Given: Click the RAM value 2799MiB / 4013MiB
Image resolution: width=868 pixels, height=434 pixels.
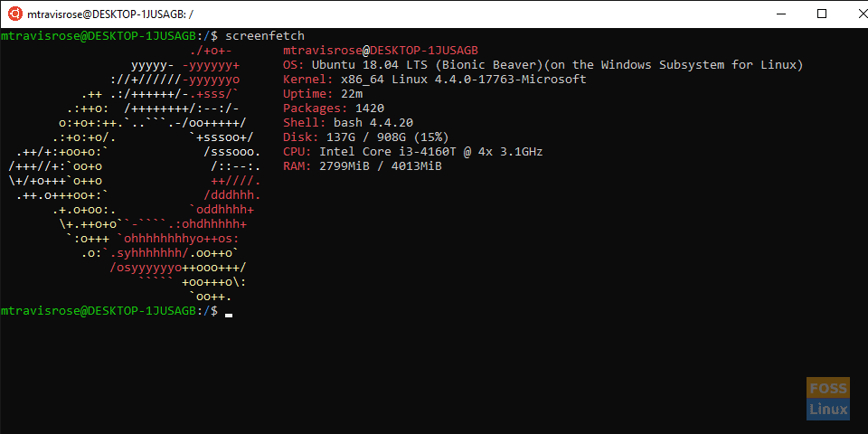Looking at the screenshot, I should (381, 166).
